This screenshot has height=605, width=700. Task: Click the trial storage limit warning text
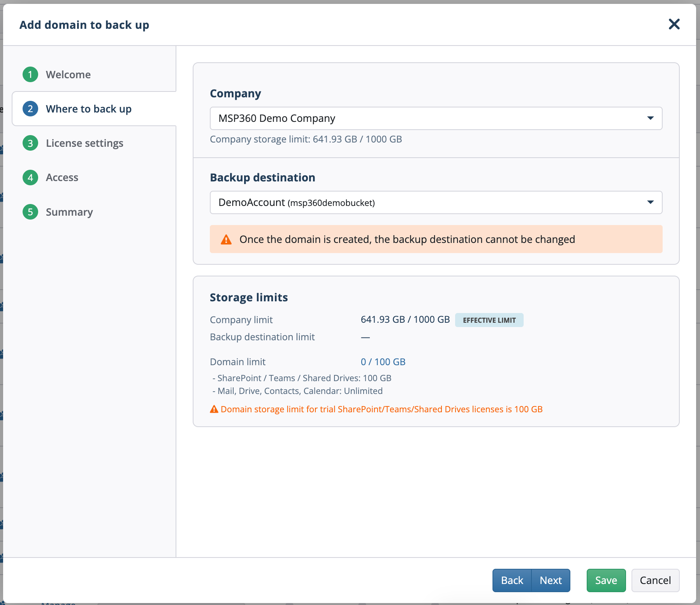point(382,409)
